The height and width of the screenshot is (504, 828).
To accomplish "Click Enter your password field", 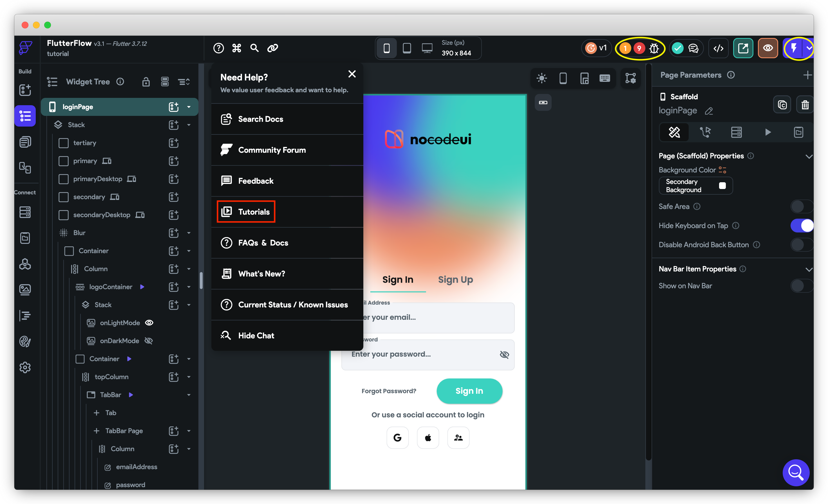I will (428, 355).
